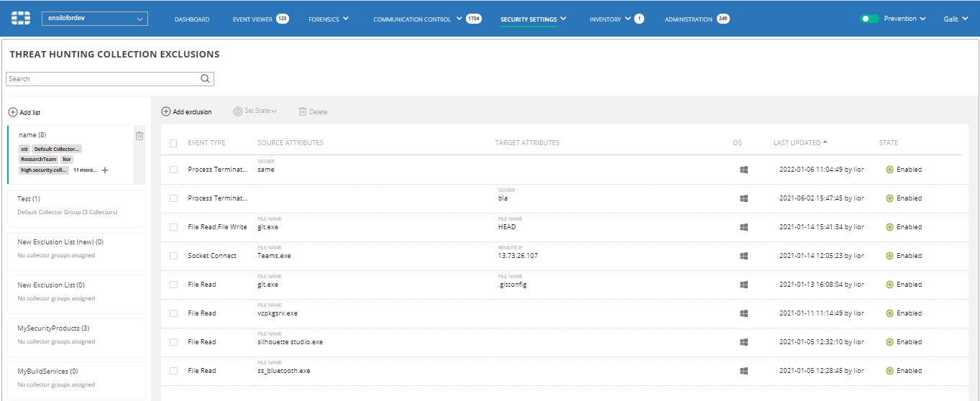Check the box for the ss_bluetooth.exe row
980x401 pixels.
pos(173,371)
